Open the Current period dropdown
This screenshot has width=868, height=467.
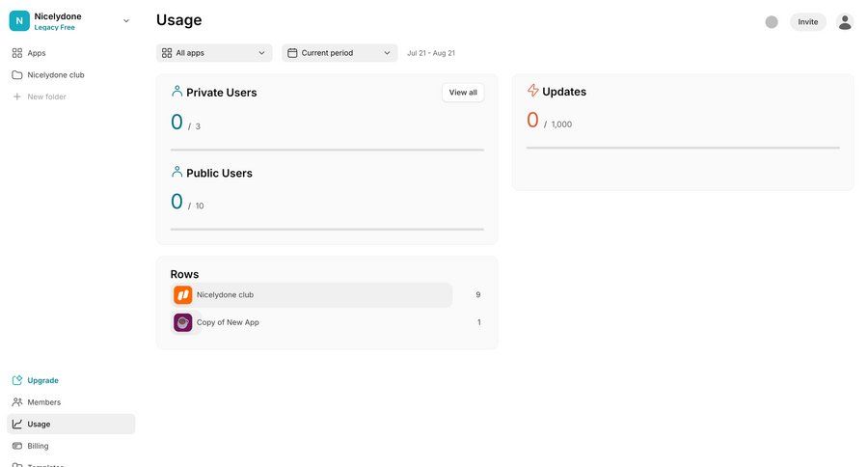coord(339,53)
